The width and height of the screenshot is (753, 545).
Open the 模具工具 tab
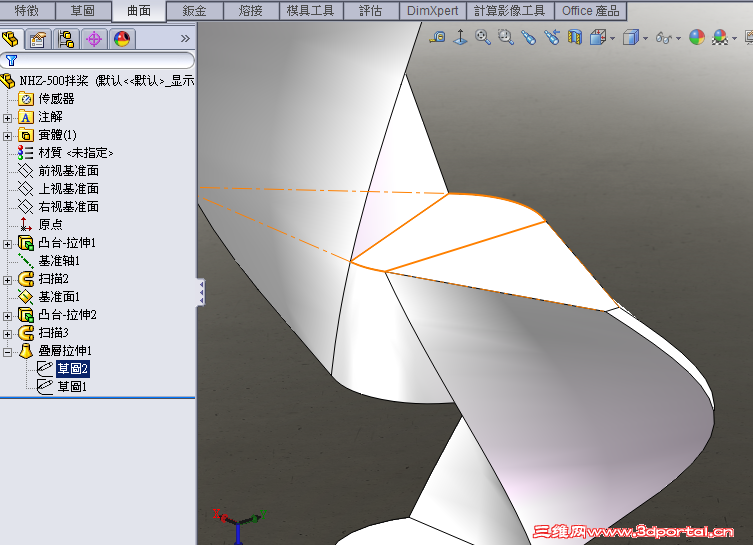(310, 10)
